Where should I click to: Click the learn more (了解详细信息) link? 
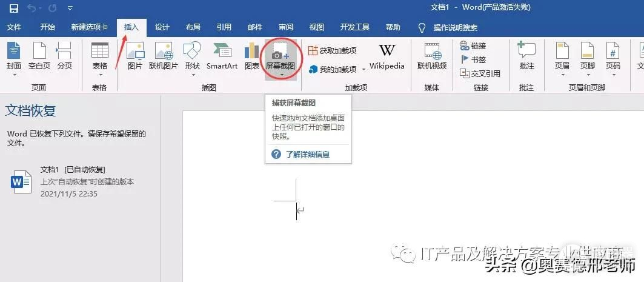[x=307, y=155]
